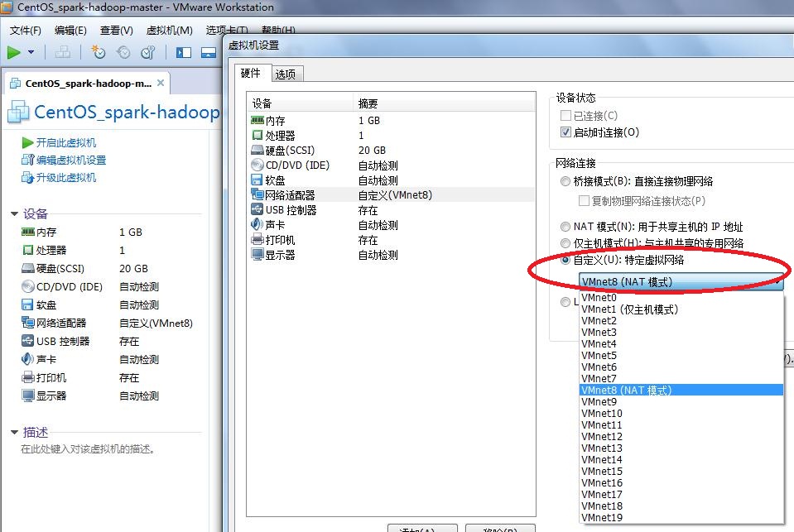Image resolution: width=794 pixels, height=532 pixels.
Task: Open the 查看(V) menu
Action: [x=117, y=31]
